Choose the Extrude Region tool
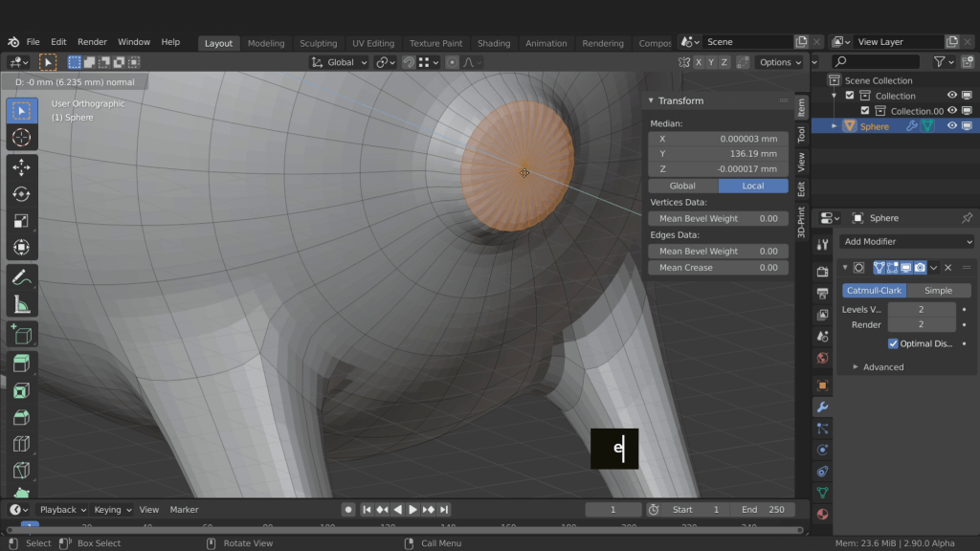 point(22,364)
